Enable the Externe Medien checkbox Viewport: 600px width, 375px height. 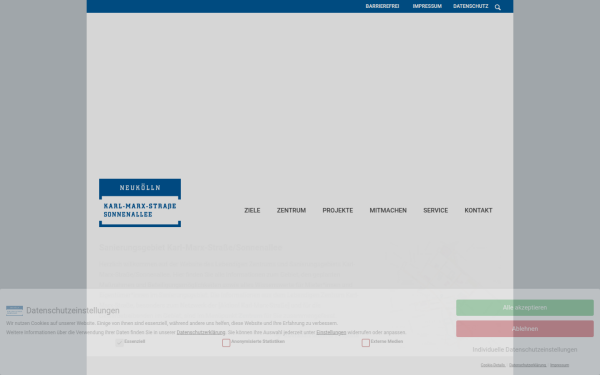click(366, 342)
